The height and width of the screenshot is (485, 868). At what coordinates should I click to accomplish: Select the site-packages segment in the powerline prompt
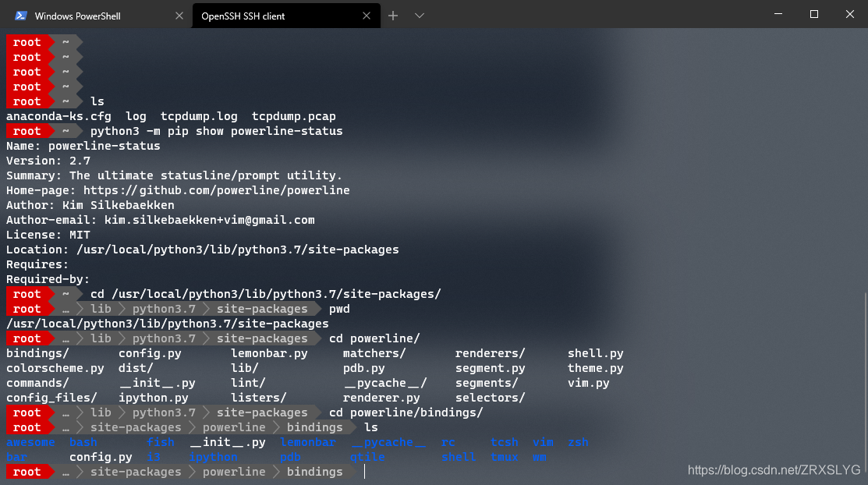[x=135, y=472]
